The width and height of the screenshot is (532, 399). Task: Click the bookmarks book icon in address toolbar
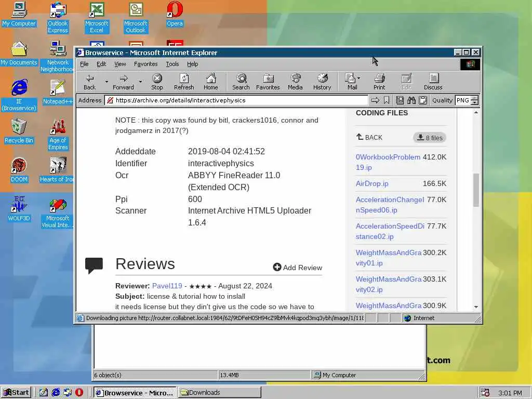point(400,100)
